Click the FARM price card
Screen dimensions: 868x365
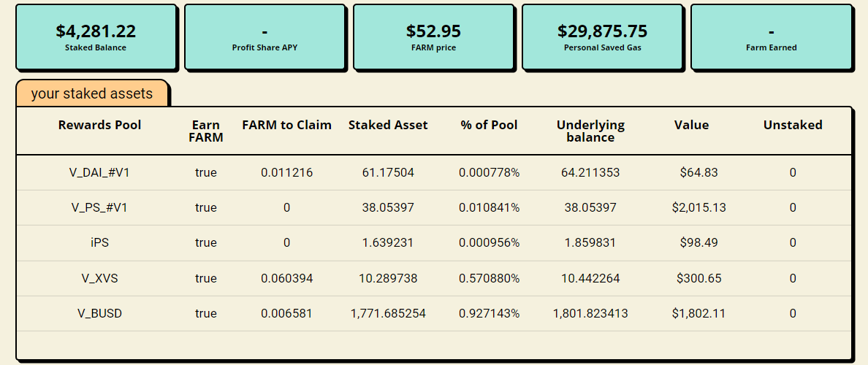click(x=433, y=37)
